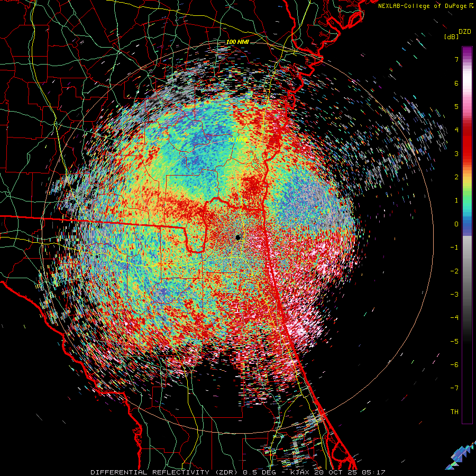The height and width of the screenshot is (476, 476).
Task: Click the -7 value on color scale
Action: (x=454, y=388)
